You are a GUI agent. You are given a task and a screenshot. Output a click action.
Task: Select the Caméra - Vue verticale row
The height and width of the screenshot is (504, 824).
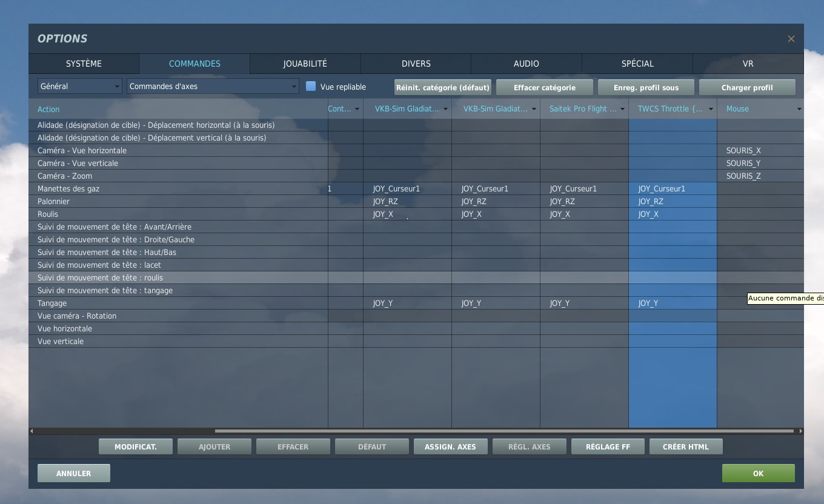tap(416, 163)
